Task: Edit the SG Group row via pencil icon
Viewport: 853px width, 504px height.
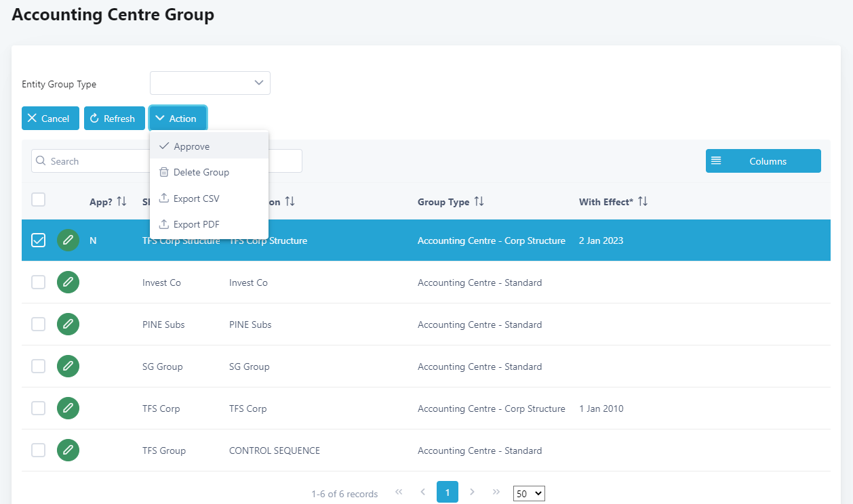Action: pos(68,366)
